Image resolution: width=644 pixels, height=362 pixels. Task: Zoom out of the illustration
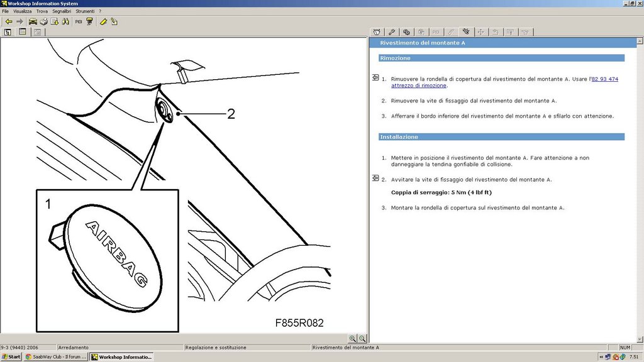(x=362, y=339)
